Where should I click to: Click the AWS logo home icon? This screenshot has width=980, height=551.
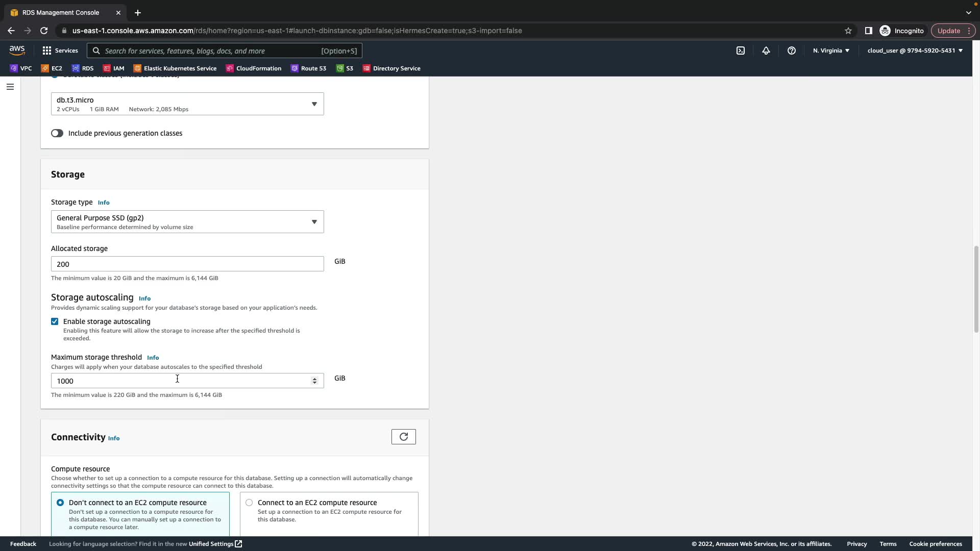(x=17, y=50)
